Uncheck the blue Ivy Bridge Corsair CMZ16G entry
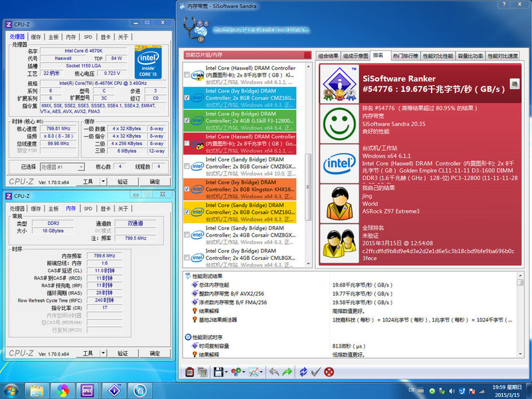 pyautogui.click(x=188, y=98)
